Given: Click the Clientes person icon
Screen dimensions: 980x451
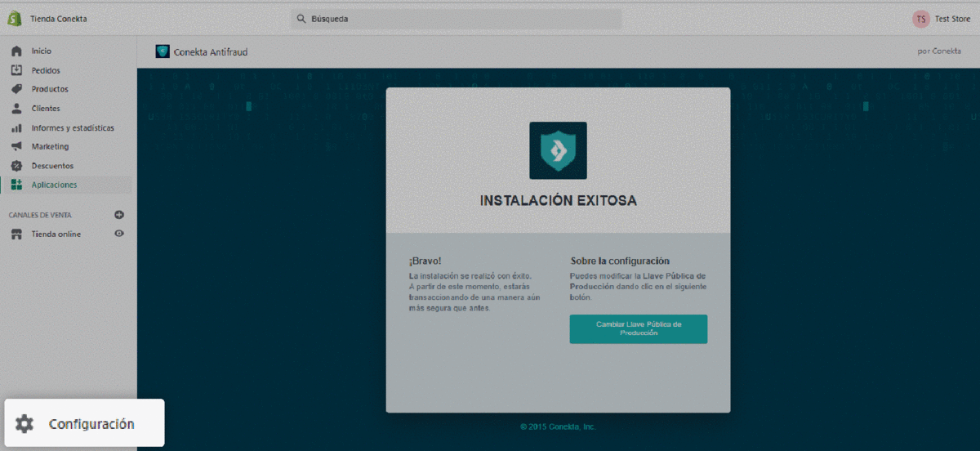Looking at the screenshot, I should (16, 108).
